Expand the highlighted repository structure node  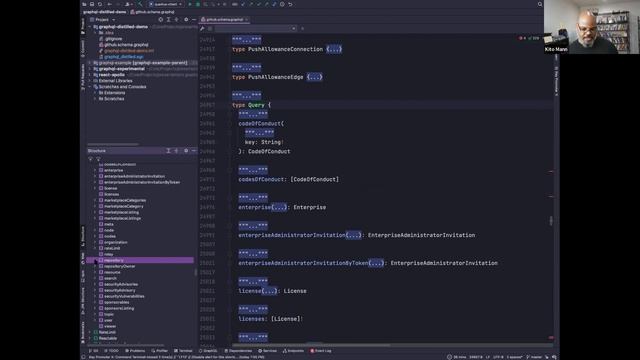point(95,260)
